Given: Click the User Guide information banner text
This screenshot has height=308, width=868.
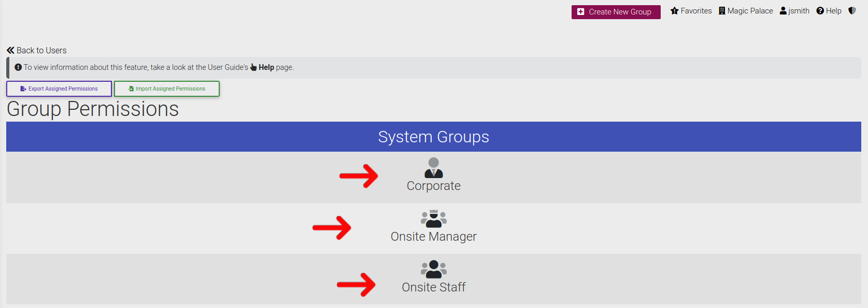Looking at the screenshot, I should coord(135,67).
